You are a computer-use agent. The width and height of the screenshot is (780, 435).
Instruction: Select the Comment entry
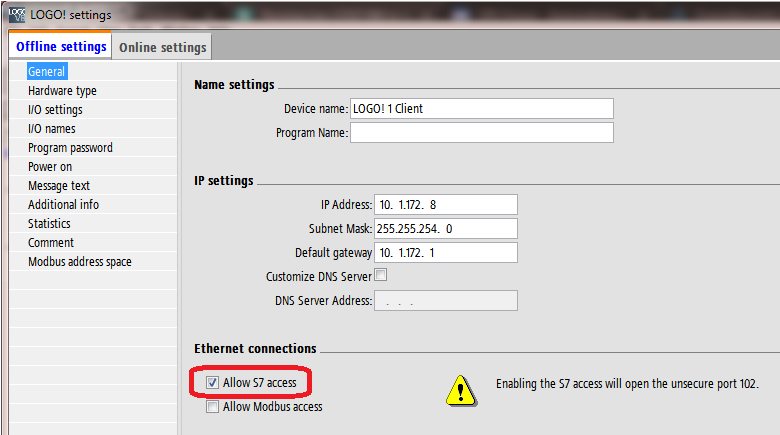(x=51, y=242)
